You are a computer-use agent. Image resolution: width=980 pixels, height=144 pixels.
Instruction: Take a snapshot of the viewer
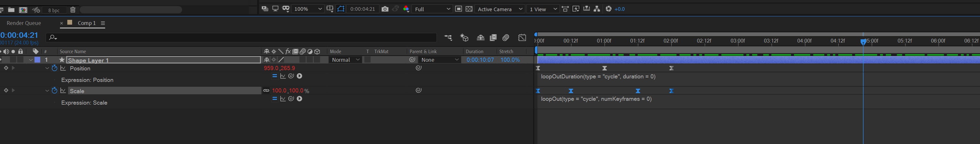385,9
